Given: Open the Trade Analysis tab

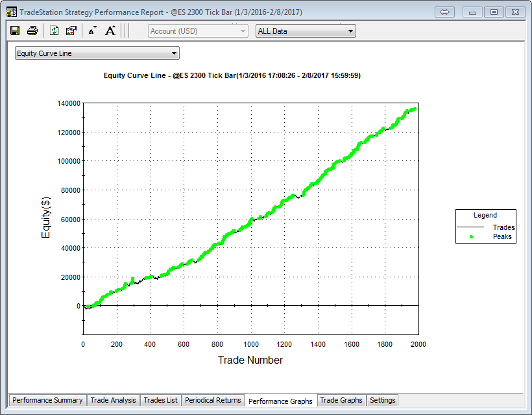Looking at the screenshot, I should [x=113, y=400].
